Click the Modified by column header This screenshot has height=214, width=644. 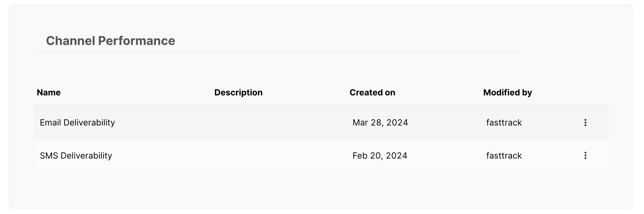507,92
